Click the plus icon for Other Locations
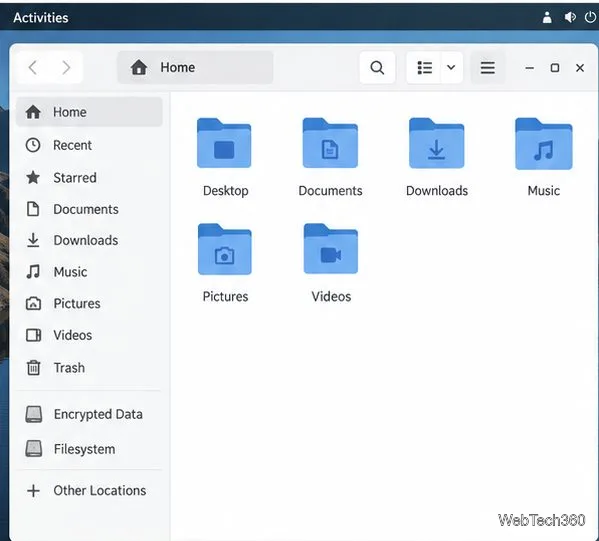 (34, 491)
